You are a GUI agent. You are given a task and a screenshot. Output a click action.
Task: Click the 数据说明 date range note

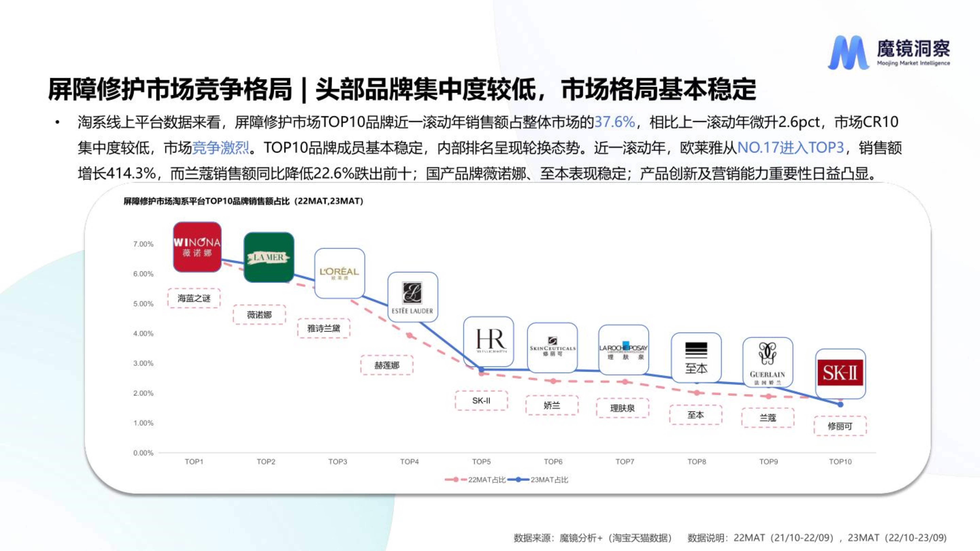pos(817,538)
